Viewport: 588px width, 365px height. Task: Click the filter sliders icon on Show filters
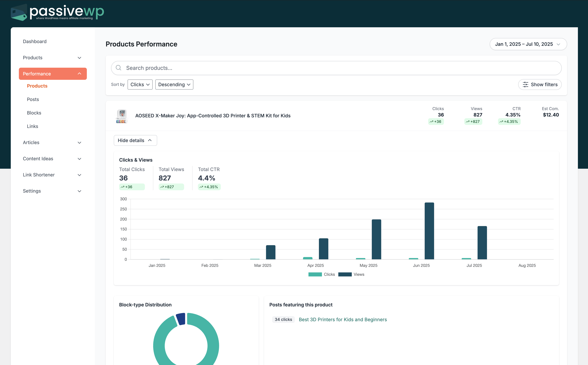click(x=526, y=85)
